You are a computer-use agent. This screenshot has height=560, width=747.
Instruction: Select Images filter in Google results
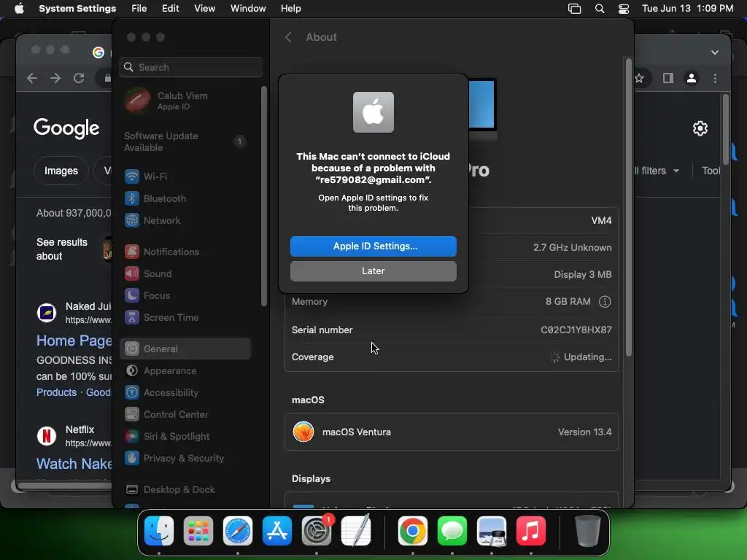(x=61, y=171)
